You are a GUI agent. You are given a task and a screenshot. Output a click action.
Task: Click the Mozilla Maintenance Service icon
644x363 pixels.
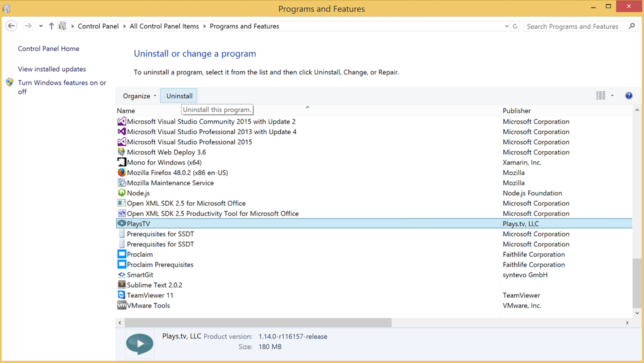point(122,183)
